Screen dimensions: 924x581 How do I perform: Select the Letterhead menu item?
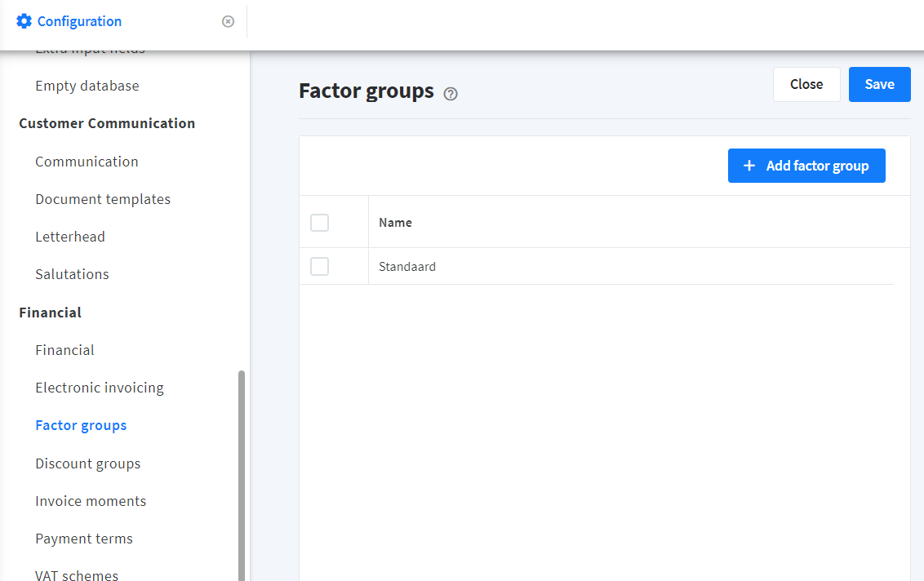coord(70,237)
